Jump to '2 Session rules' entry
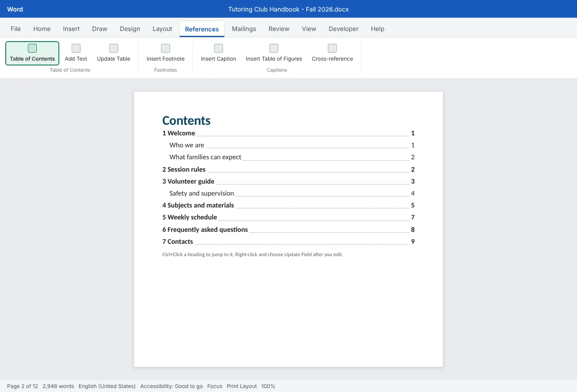This screenshot has height=392, width=577. [288, 169]
